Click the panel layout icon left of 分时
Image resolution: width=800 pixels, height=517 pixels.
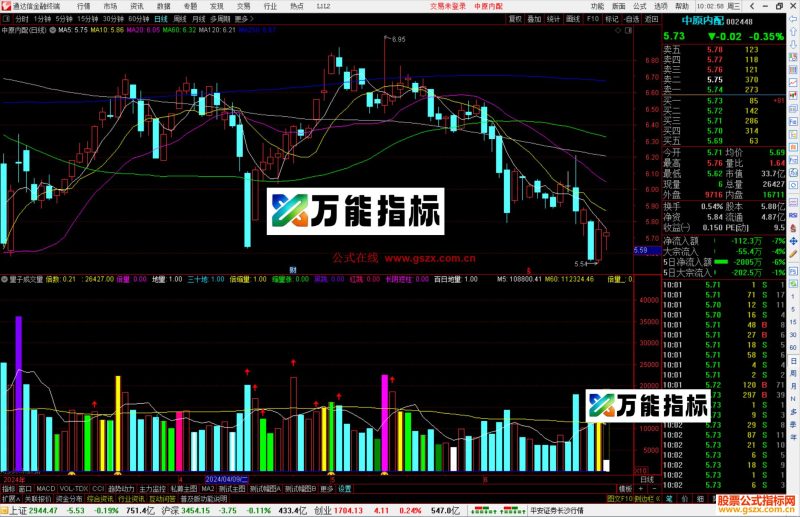[x=7, y=19]
